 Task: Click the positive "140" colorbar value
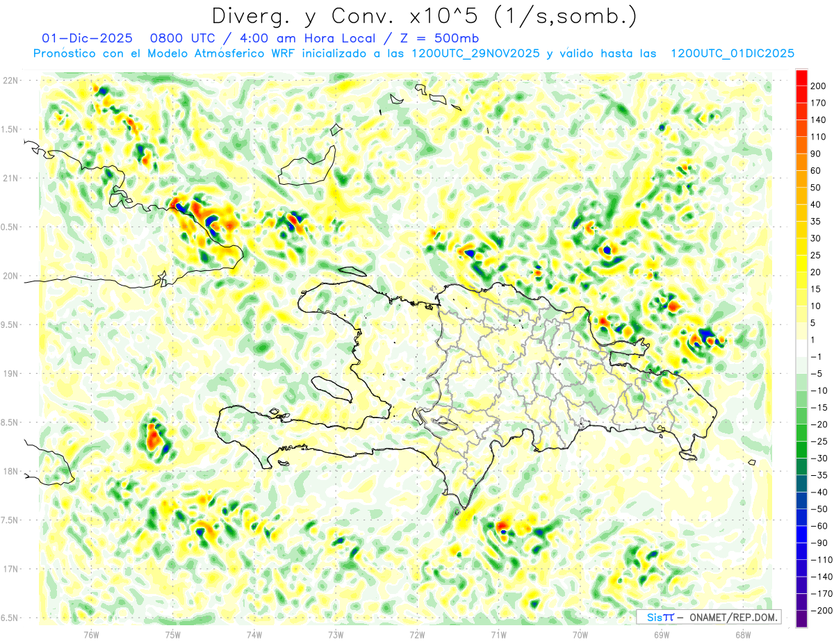pos(819,120)
